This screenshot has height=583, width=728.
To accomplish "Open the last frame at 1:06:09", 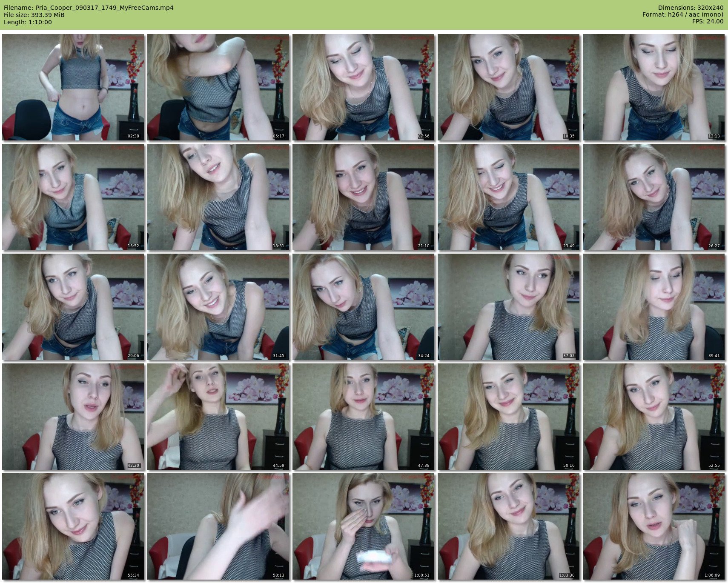I will point(654,526).
